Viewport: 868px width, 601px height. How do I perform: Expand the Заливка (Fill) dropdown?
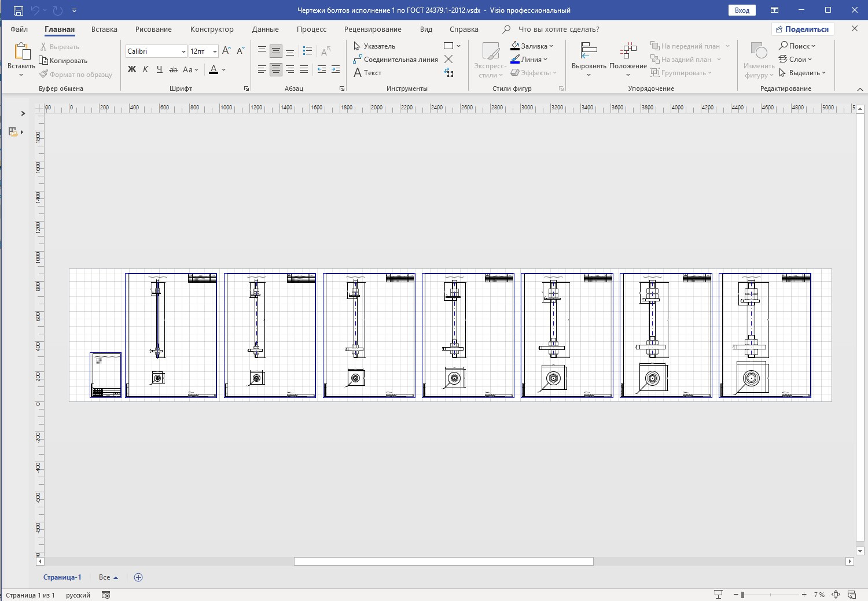(551, 46)
